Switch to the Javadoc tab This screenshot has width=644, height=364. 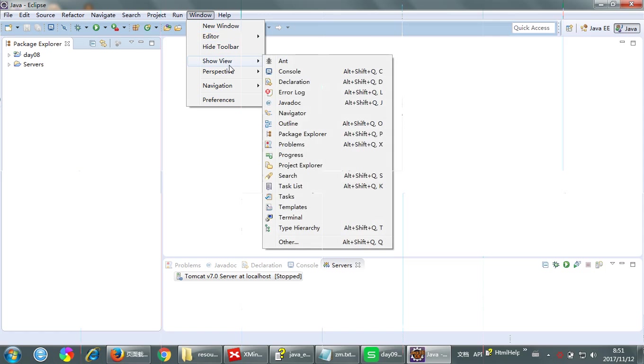click(x=221, y=265)
